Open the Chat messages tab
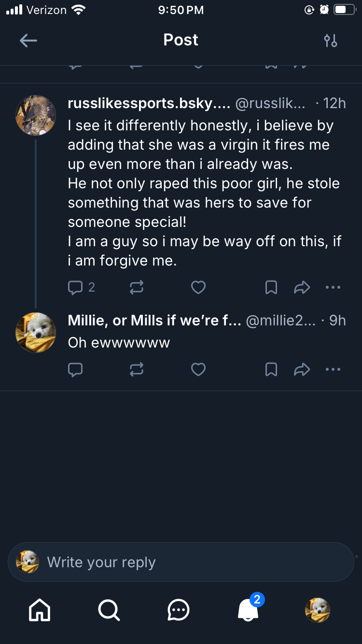 coord(179,610)
